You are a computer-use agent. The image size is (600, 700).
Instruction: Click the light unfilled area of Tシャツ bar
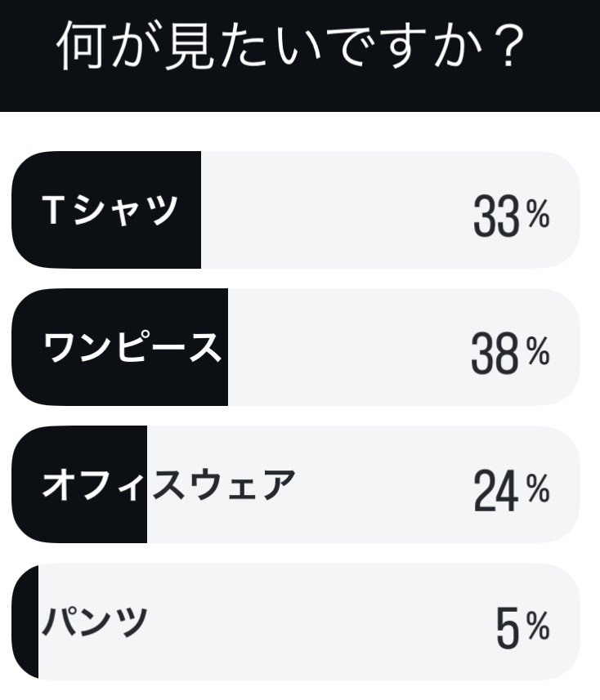tap(335, 210)
